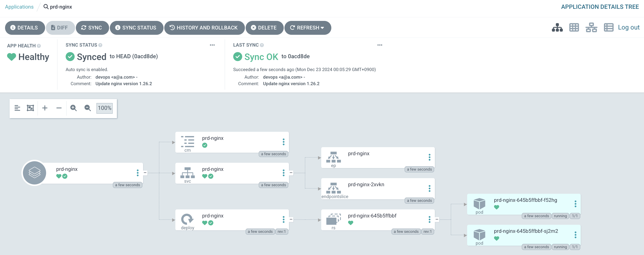Click Last Sync help question icon

[262, 45]
